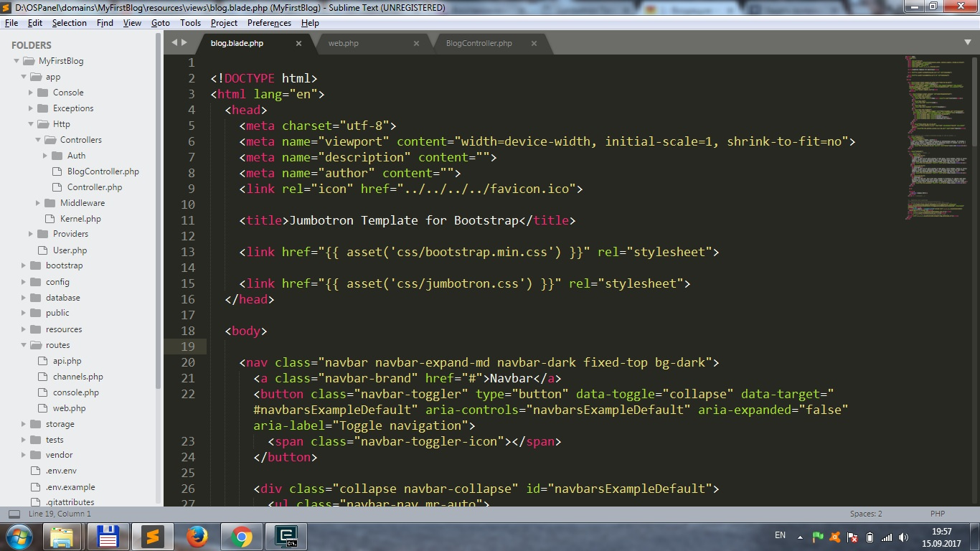
Task: Open the Windows Start button
Action: 18,537
